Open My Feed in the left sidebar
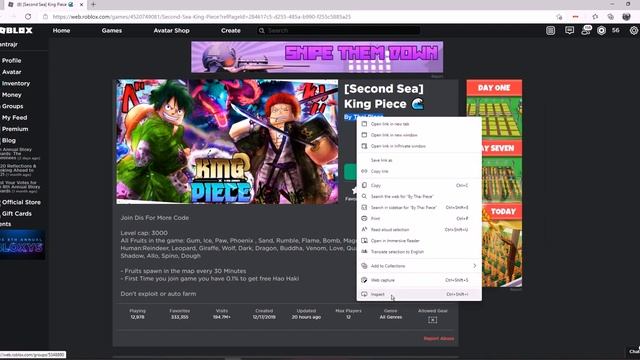640x360 pixels. point(14,118)
